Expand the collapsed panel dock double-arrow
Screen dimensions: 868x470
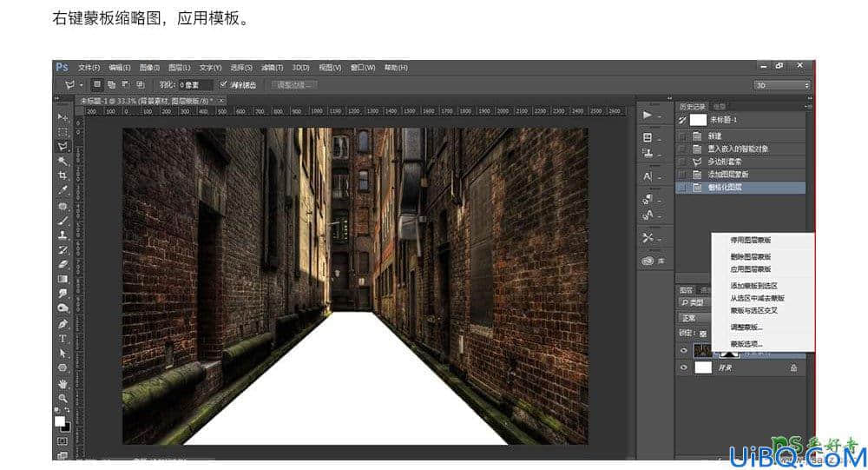click(x=669, y=98)
